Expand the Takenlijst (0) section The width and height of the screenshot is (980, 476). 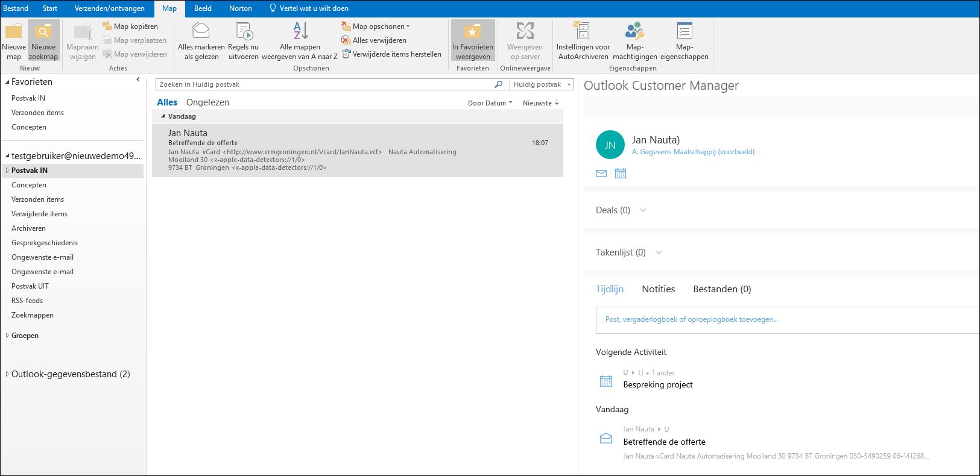click(659, 252)
